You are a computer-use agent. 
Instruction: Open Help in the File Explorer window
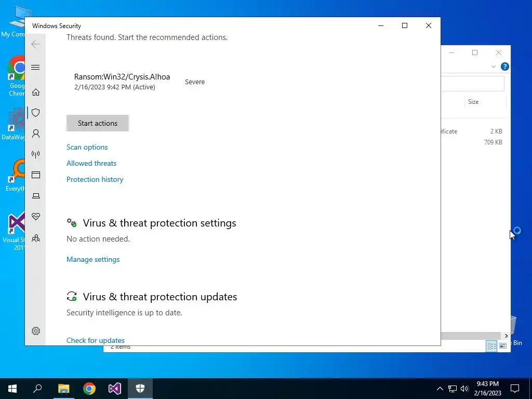(x=504, y=66)
